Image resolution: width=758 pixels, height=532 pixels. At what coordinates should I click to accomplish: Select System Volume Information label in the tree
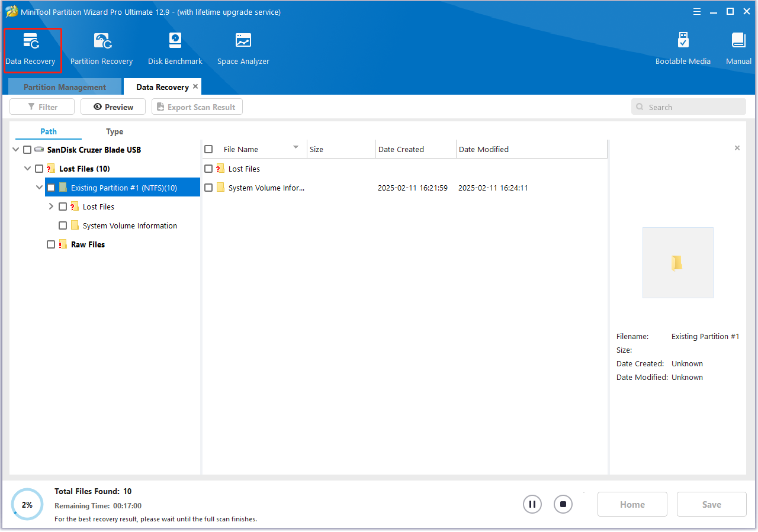pyautogui.click(x=130, y=225)
